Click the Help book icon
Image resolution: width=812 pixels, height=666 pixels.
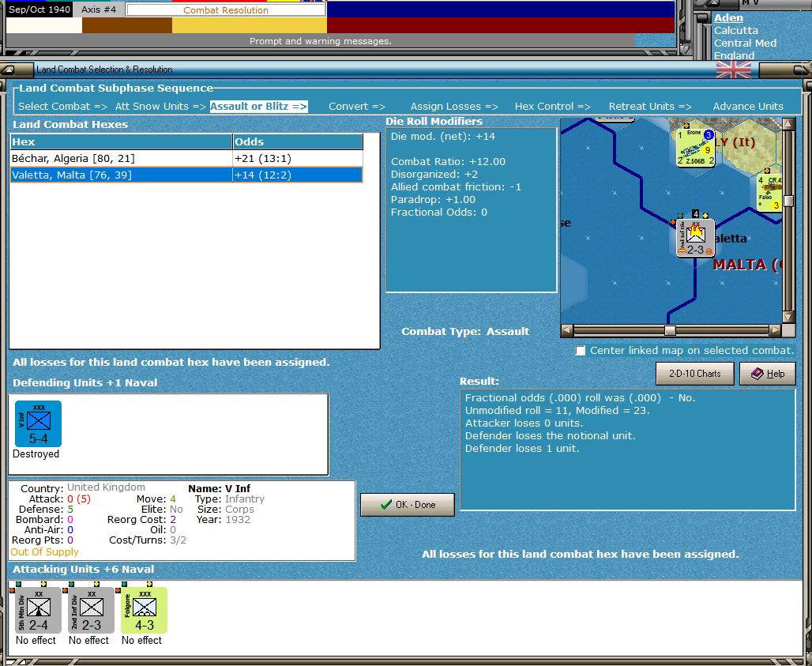757,374
